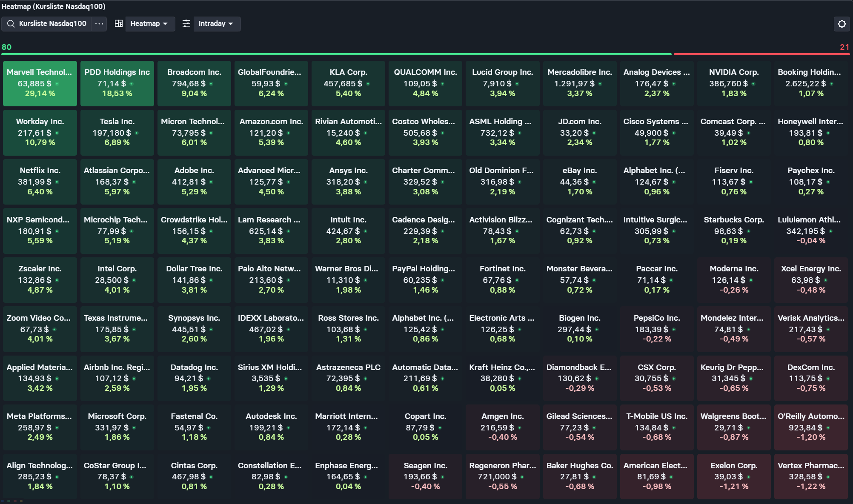Click the Meta Platforms tile
Screen dimensions: 853x504
pos(40,427)
